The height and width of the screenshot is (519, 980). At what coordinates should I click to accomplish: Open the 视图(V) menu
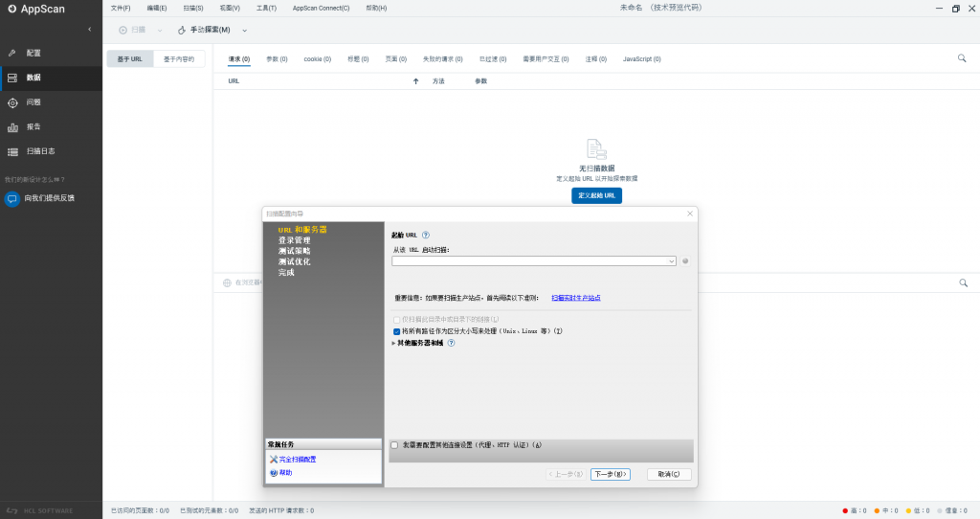(x=230, y=8)
